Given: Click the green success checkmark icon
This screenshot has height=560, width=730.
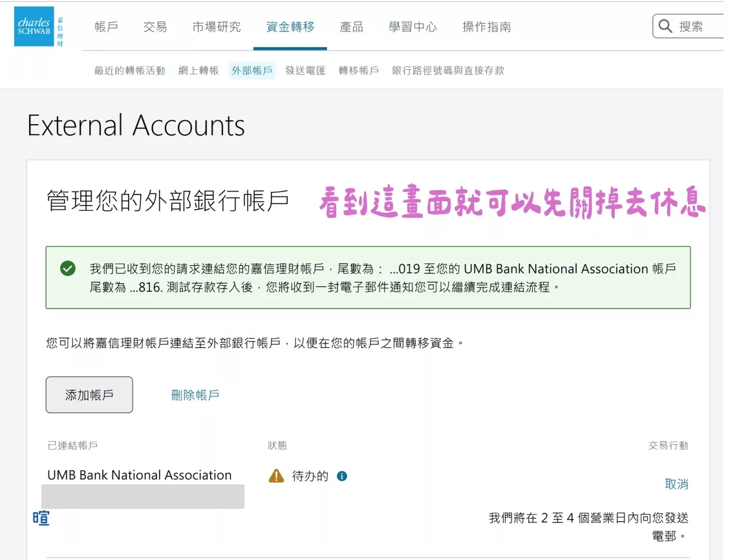Looking at the screenshot, I should pyautogui.click(x=67, y=268).
